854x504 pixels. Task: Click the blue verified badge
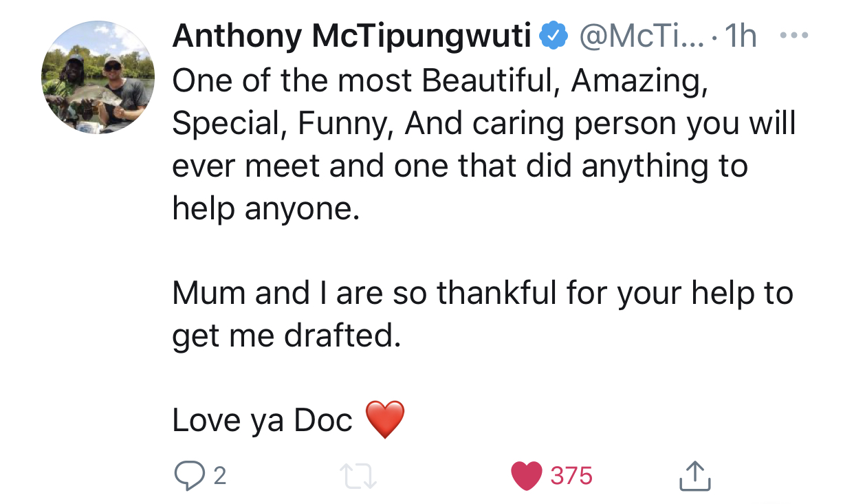pyautogui.click(x=554, y=36)
